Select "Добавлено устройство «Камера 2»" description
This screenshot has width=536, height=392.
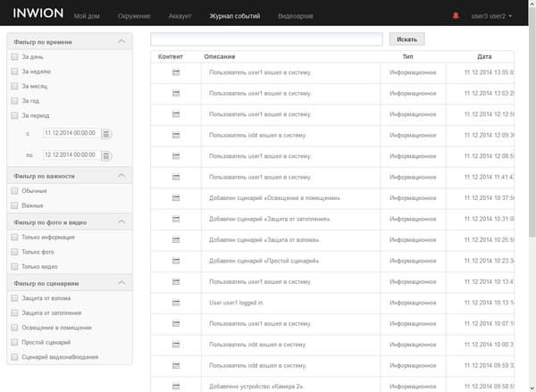[x=256, y=386]
